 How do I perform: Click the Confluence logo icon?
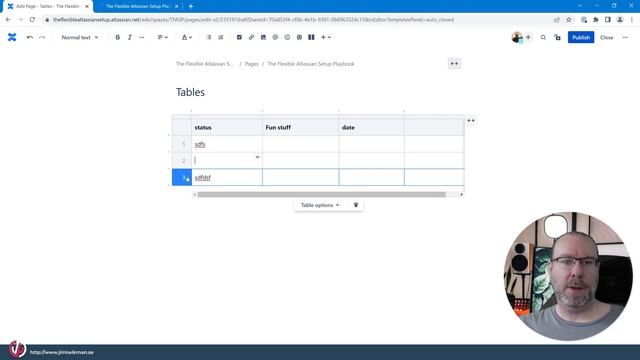(12, 37)
